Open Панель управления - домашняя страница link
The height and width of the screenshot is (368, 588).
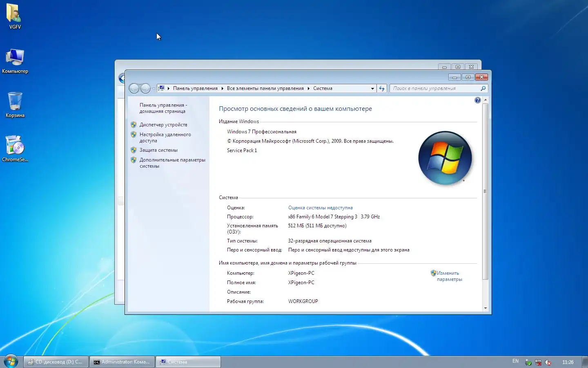pyautogui.click(x=163, y=108)
